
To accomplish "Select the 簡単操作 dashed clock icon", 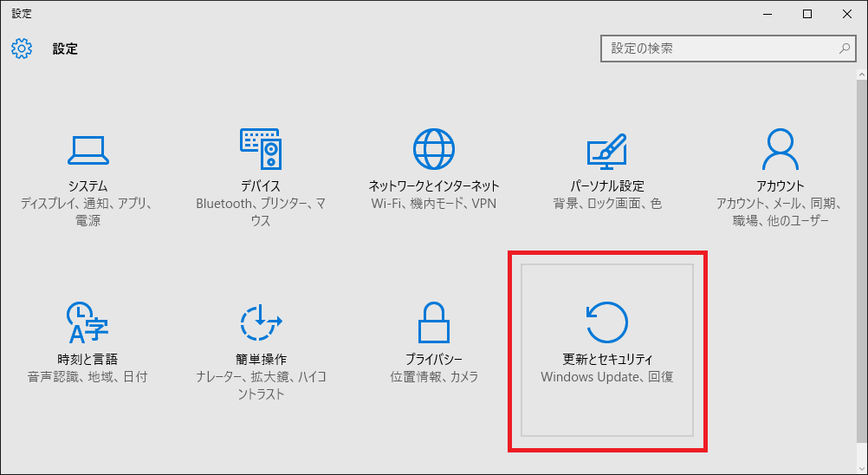I will point(260,323).
